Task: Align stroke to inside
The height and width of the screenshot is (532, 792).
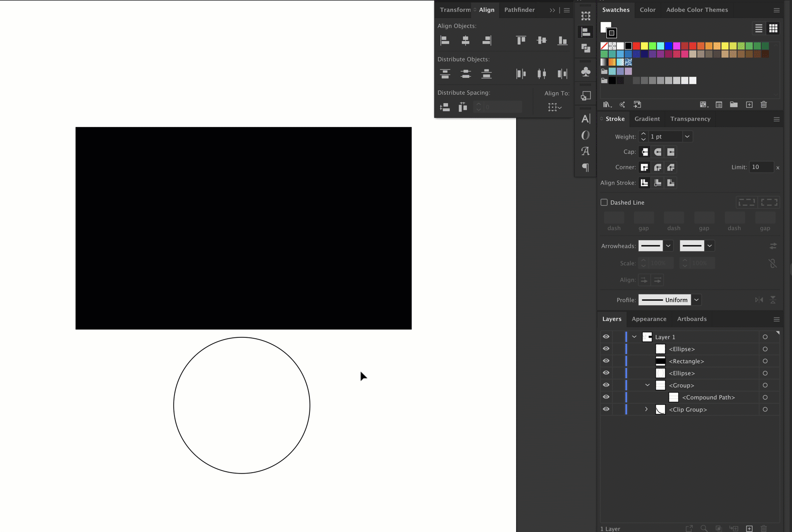Action: (x=658, y=183)
